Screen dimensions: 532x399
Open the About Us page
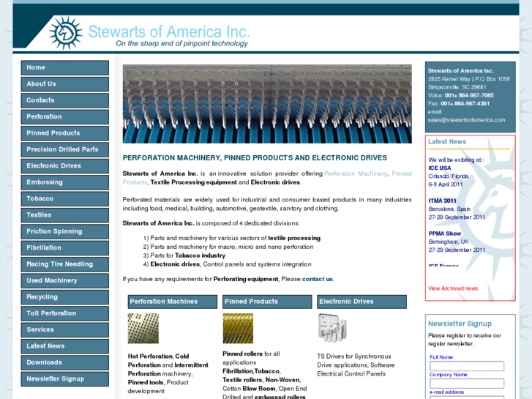pos(65,84)
